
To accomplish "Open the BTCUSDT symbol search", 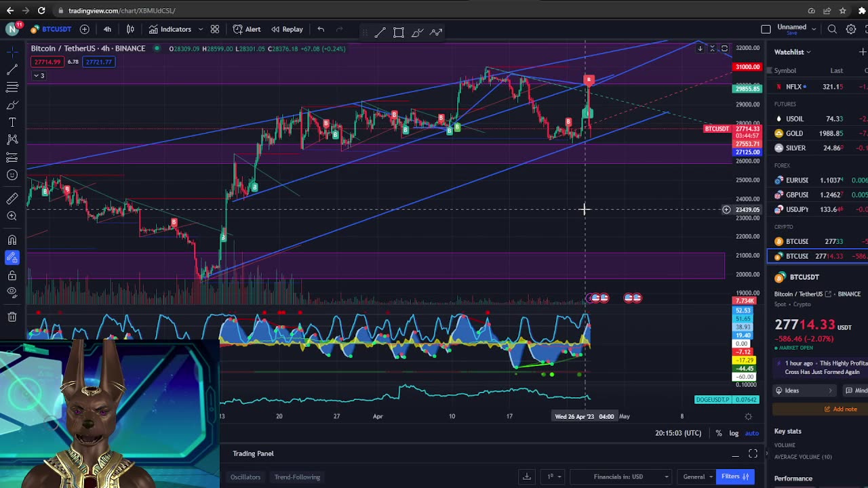I will [x=52, y=29].
